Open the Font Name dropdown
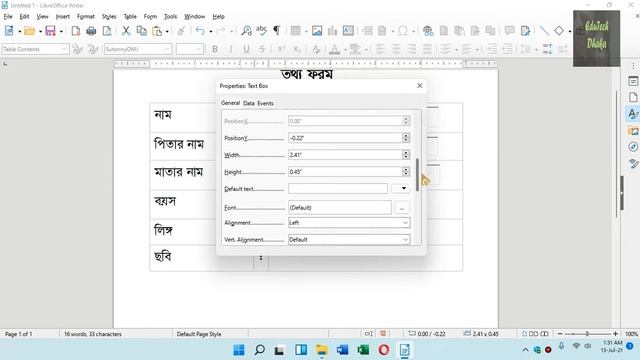 tap(167, 49)
